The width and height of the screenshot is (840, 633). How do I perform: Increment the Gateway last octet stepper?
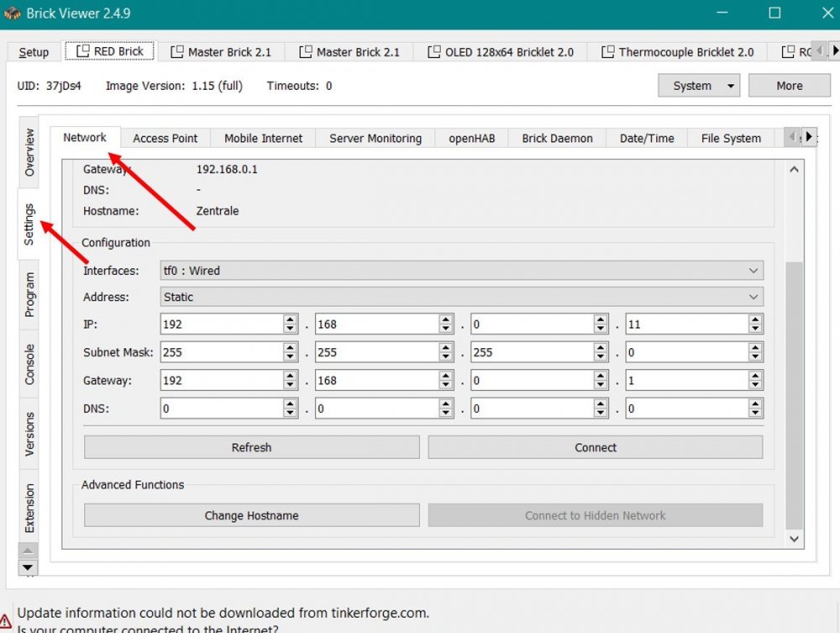pos(756,376)
